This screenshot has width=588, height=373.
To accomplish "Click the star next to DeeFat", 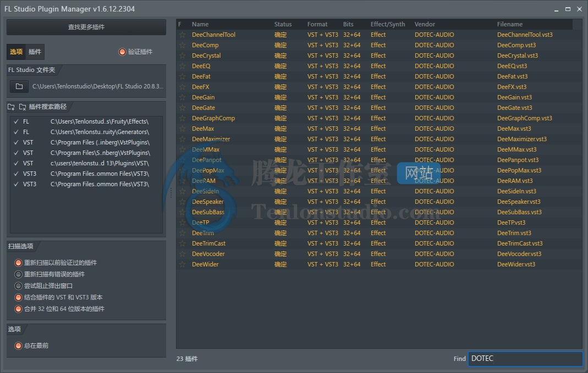I will tap(182, 77).
